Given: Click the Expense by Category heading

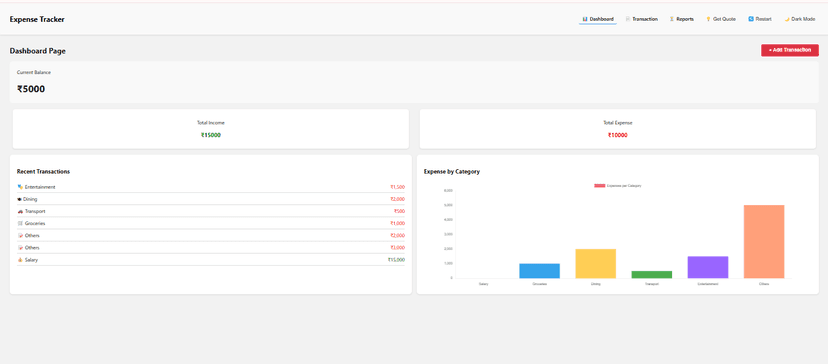Looking at the screenshot, I should click(452, 172).
